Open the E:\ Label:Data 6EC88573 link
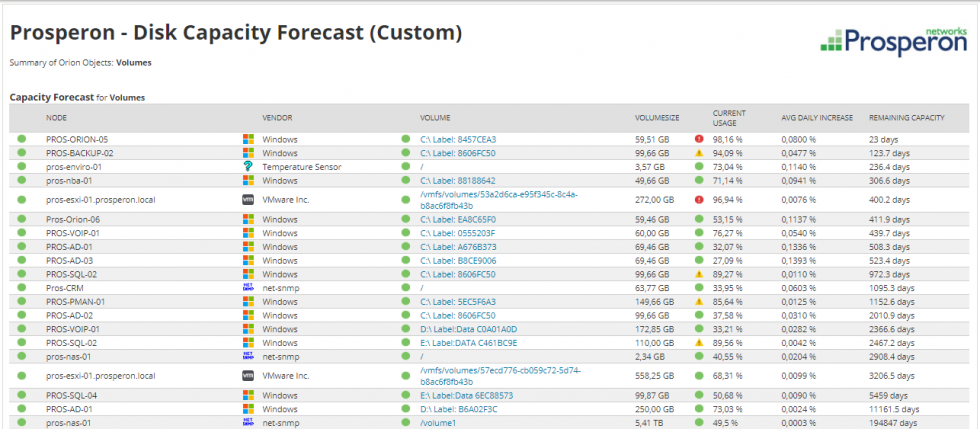 tap(466, 396)
